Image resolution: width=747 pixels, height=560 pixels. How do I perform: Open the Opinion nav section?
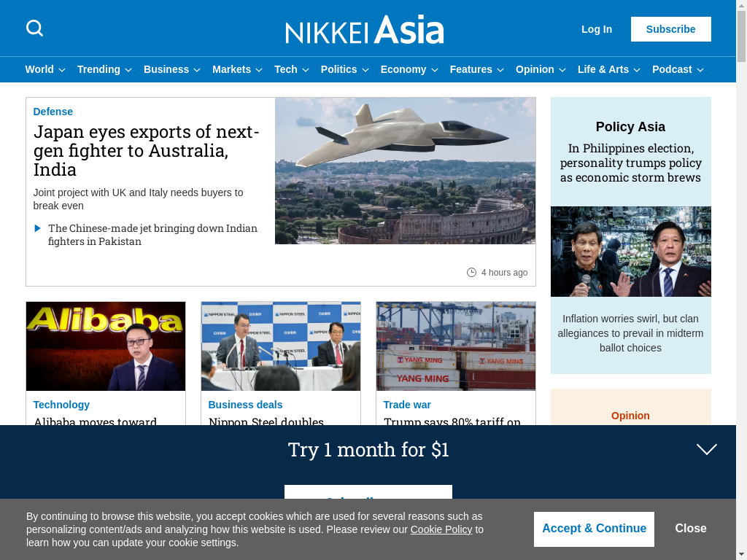[535, 69]
